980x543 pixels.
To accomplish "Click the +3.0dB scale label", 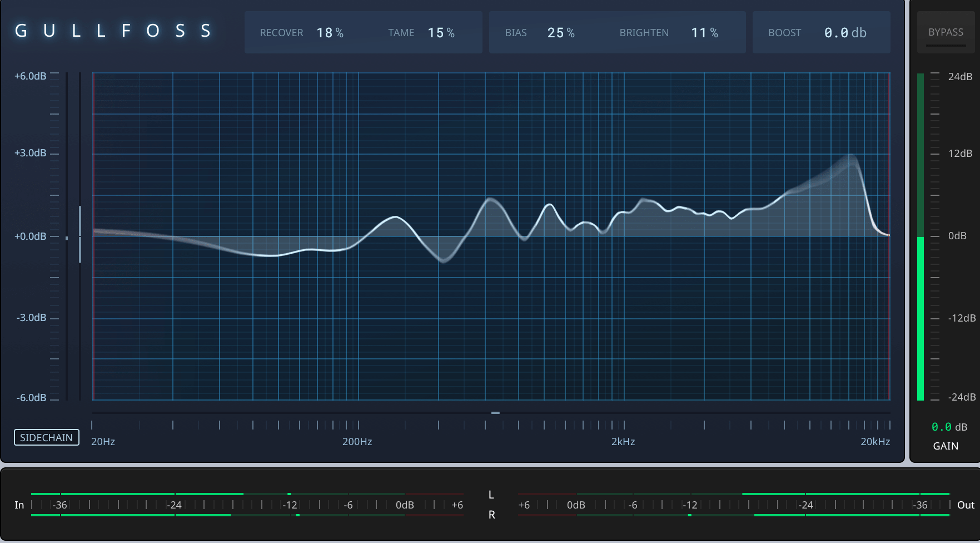I will tap(31, 153).
